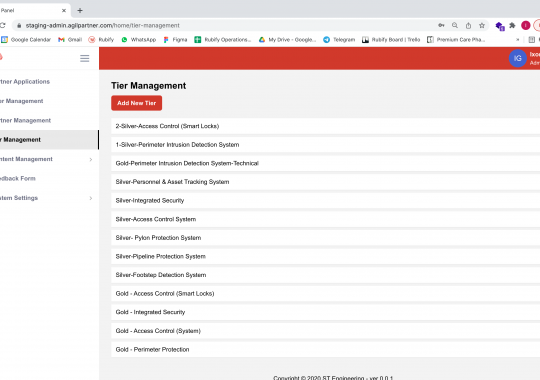Open the Figma bookmark
Viewport: 540px width, 380px height.
175,40
